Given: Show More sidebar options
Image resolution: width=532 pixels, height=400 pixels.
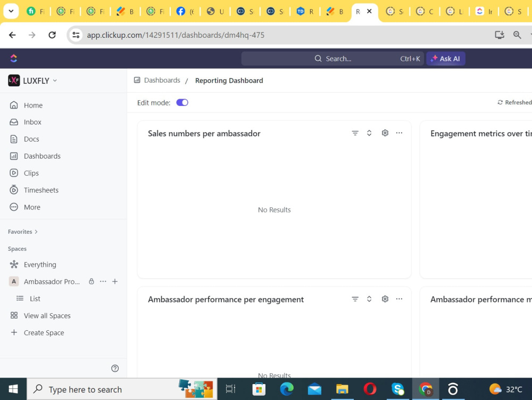Looking at the screenshot, I should 32,207.
